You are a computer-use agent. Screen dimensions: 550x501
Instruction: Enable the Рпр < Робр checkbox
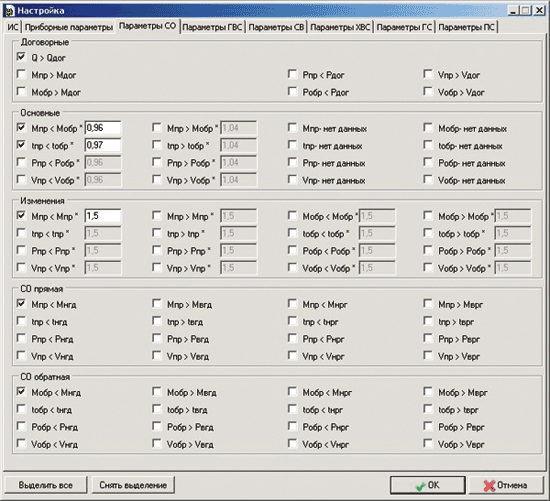click(x=21, y=162)
